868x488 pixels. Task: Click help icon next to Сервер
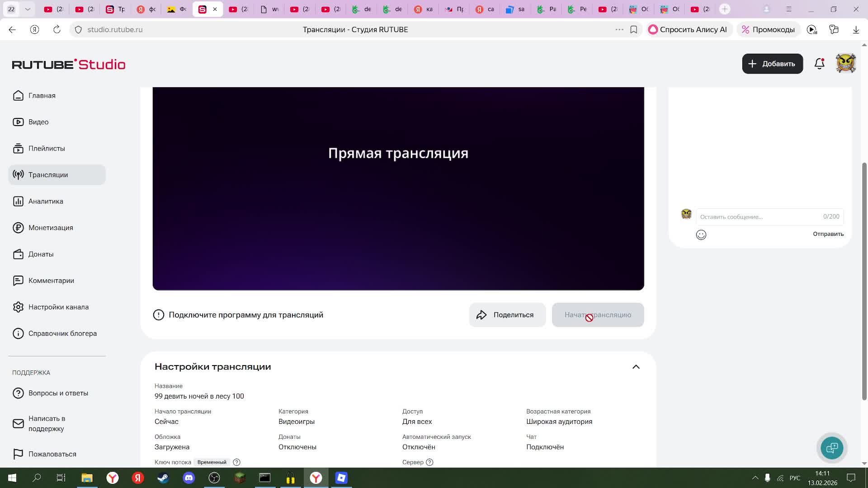429,462
